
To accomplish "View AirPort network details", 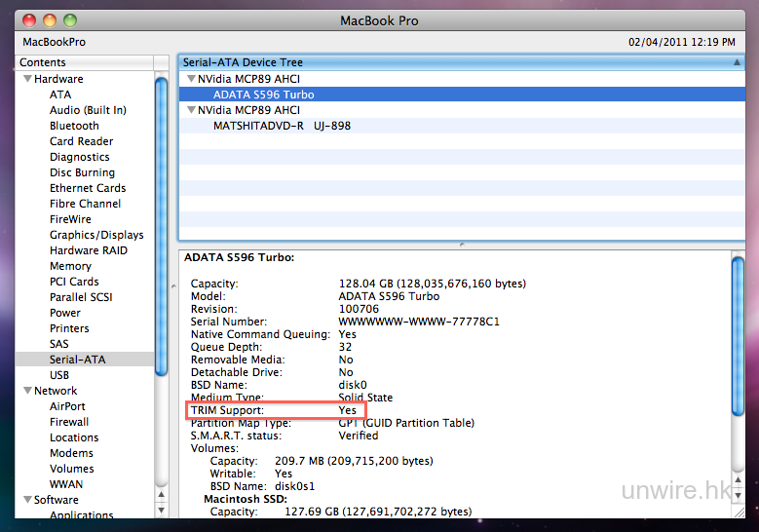I will 67,406.
